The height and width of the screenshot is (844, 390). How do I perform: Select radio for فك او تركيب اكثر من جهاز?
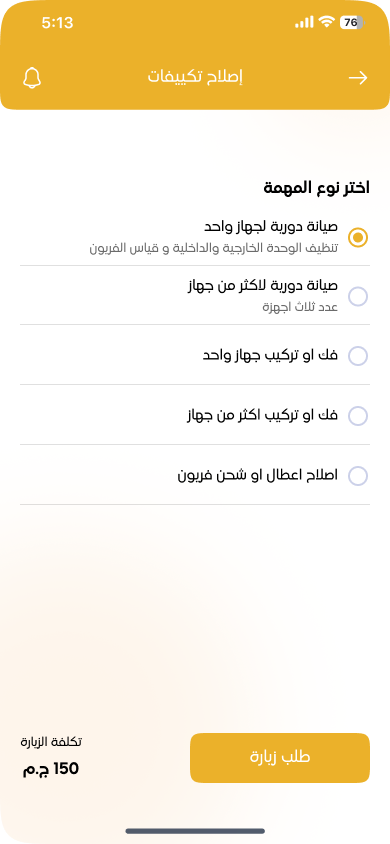click(x=358, y=416)
